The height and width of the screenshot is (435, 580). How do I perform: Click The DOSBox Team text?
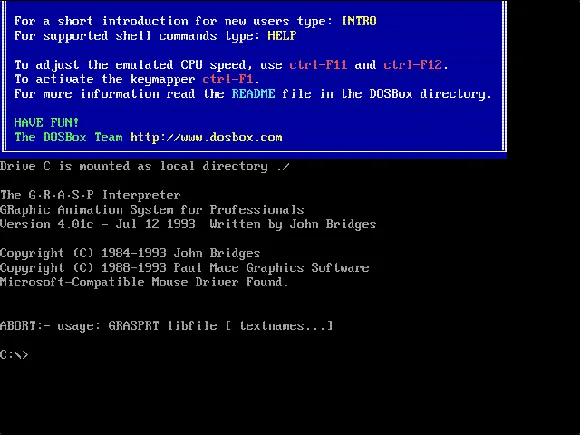point(68,137)
